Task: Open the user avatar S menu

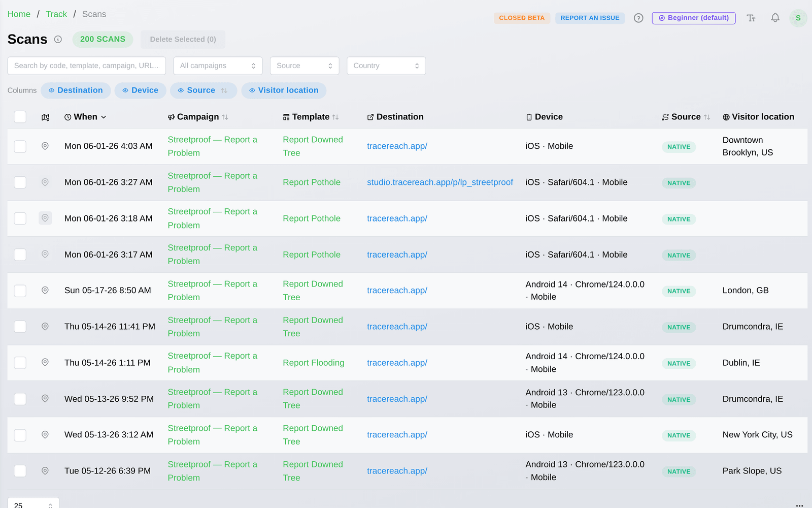Action: (798, 18)
